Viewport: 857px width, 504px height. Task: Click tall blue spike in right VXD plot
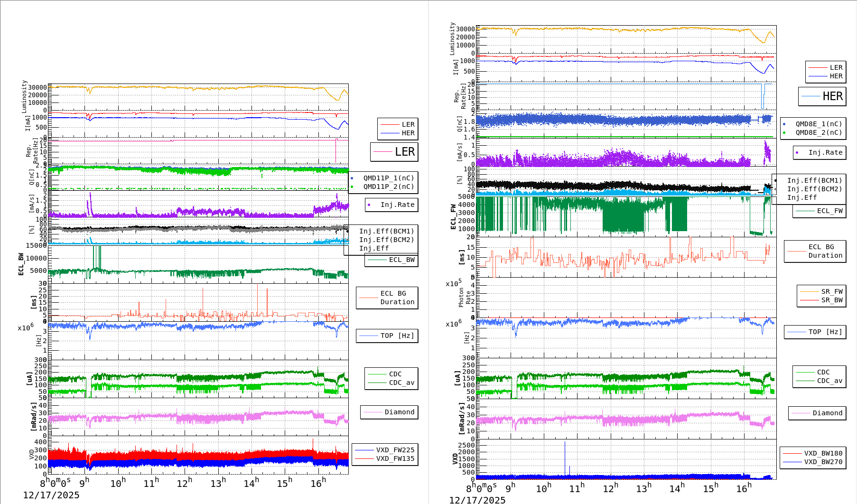coord(565,456)
